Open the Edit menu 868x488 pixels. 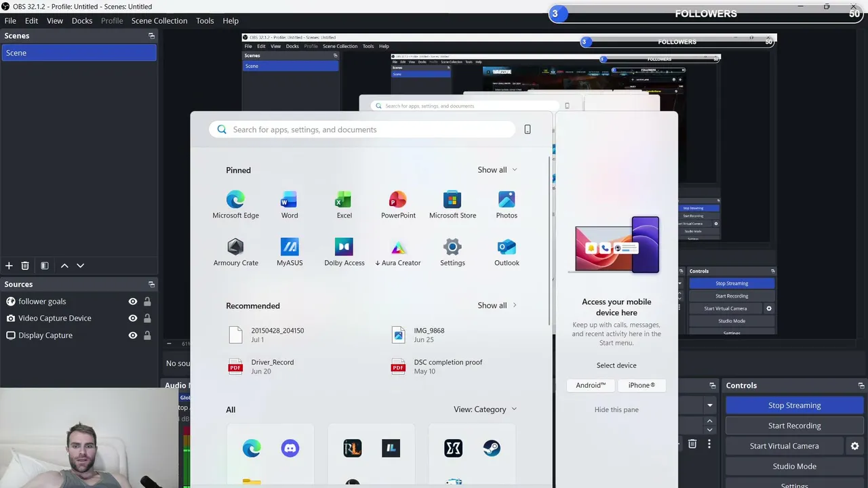coord(31,21)
